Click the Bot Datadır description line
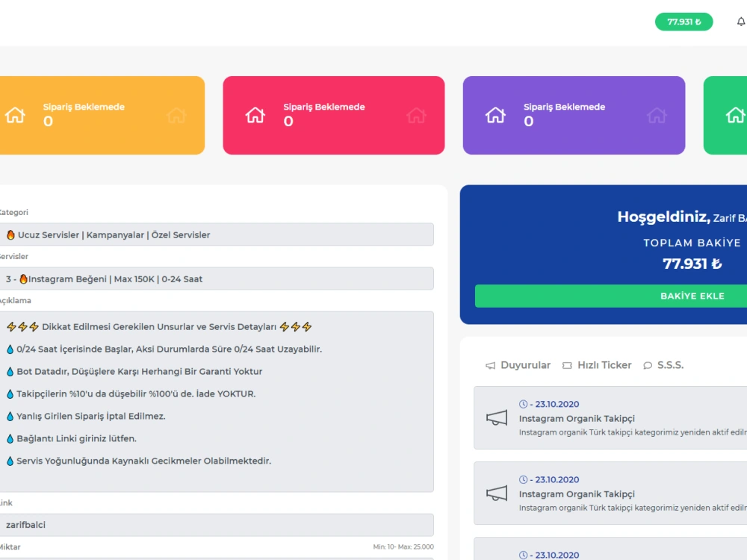This screenshot has width=747, height=560. tap(134, 371)
